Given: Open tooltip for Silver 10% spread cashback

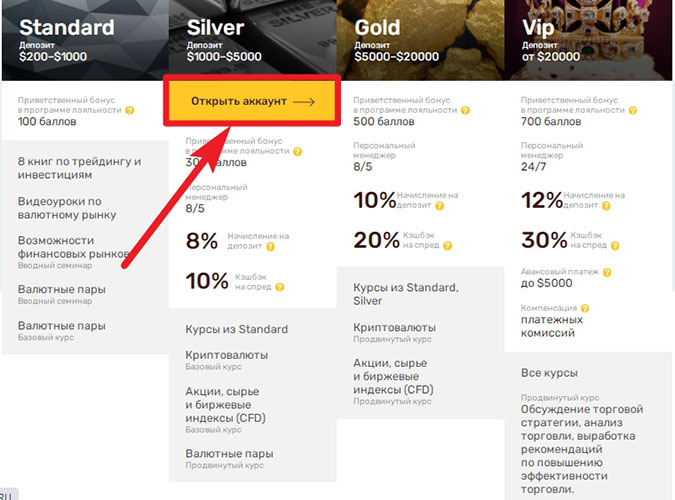Looking at the screenshot, I should [280, 287].
